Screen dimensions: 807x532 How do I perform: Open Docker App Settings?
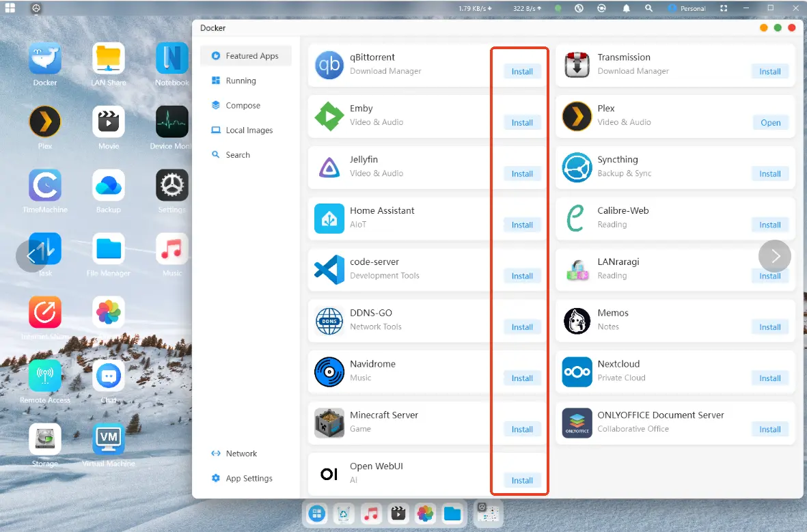click(x=249, y=479)
